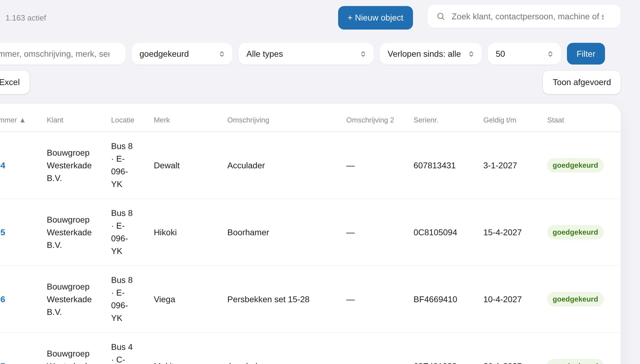Click the Serienr. column header

[x=426, y=120]
